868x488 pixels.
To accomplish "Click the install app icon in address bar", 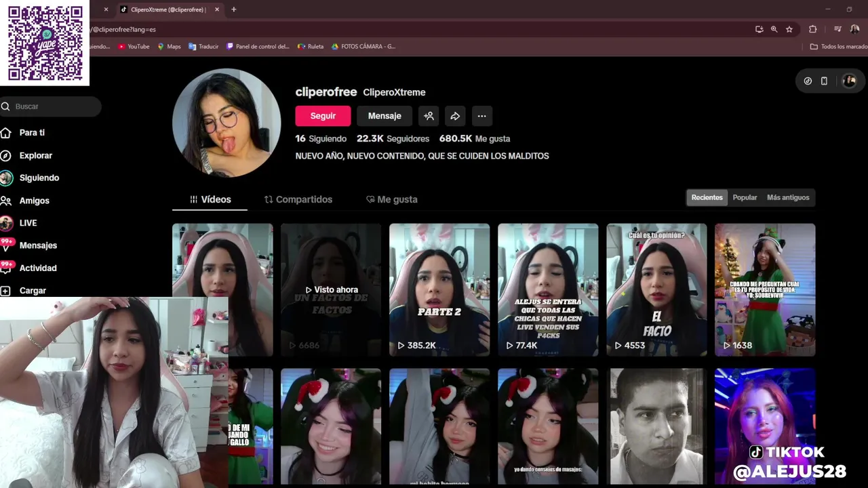I will pos(759,30).
